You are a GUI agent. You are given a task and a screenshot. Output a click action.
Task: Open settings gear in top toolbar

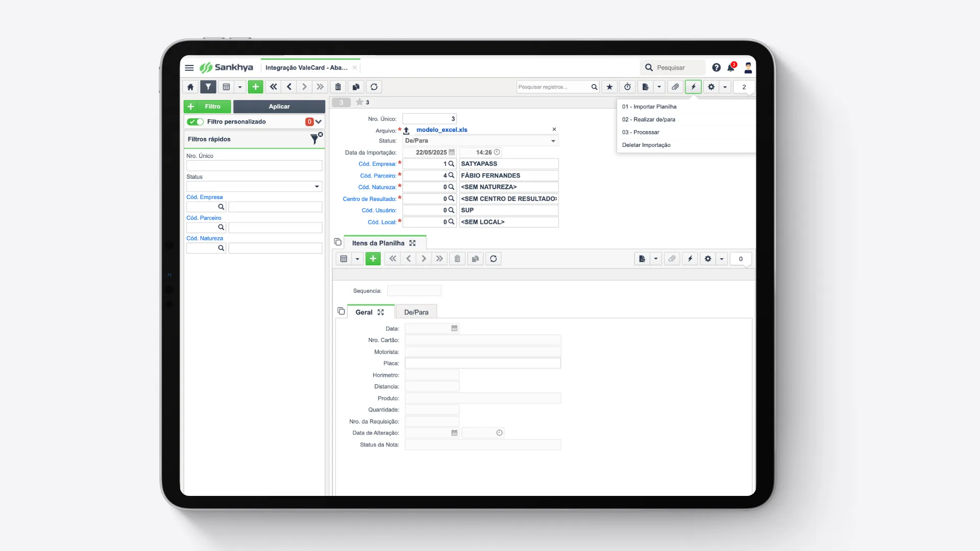coord(711,87)
